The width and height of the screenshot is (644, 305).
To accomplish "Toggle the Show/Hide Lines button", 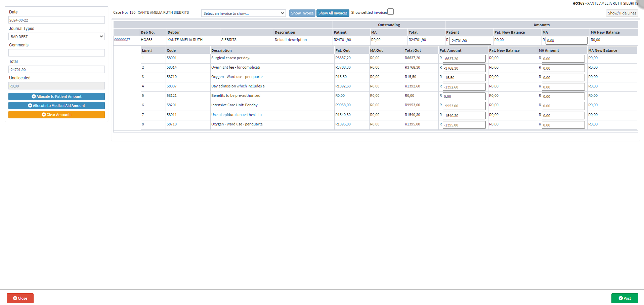I will (x=622, y=13).
